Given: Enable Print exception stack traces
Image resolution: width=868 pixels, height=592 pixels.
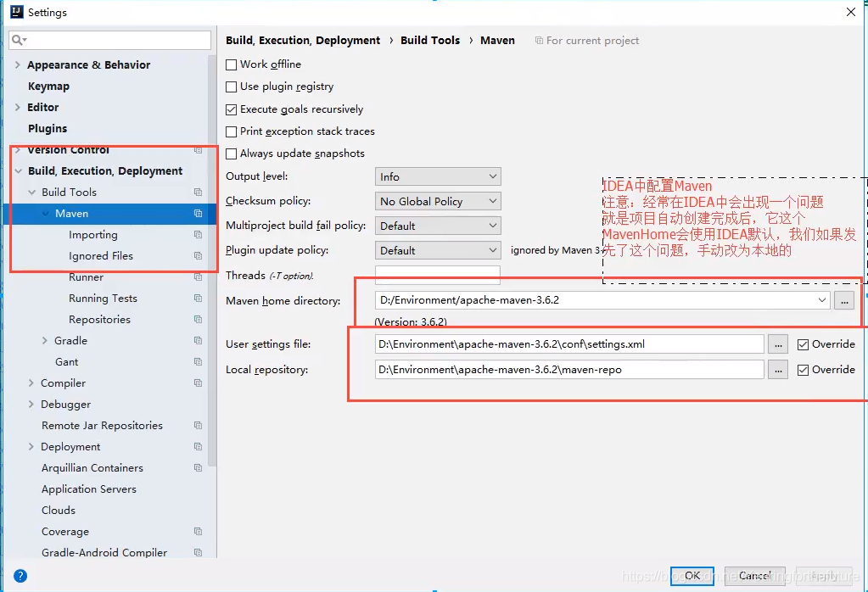Looking at the screenshot, I should (232, 131).
